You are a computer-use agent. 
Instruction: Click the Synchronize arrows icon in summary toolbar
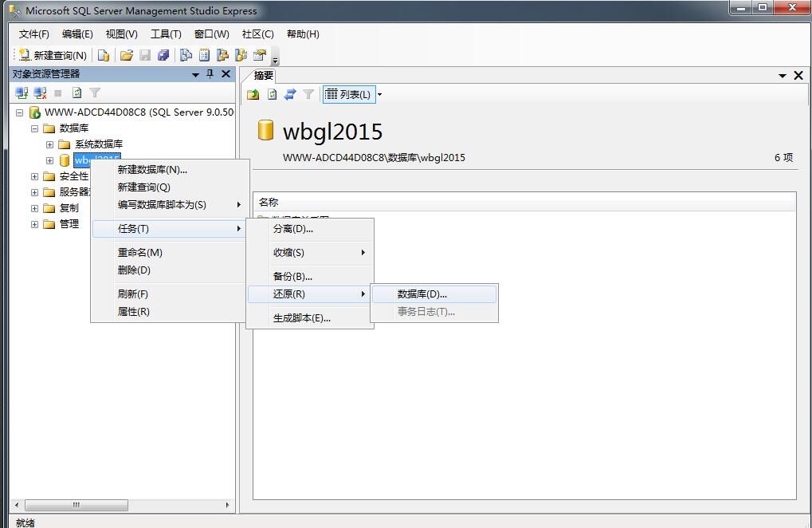tap(290, 94)
